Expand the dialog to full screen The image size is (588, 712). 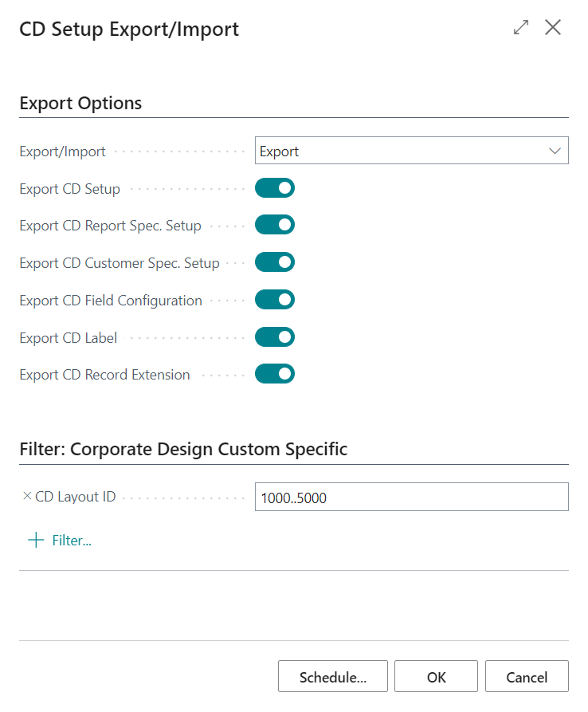521,27
